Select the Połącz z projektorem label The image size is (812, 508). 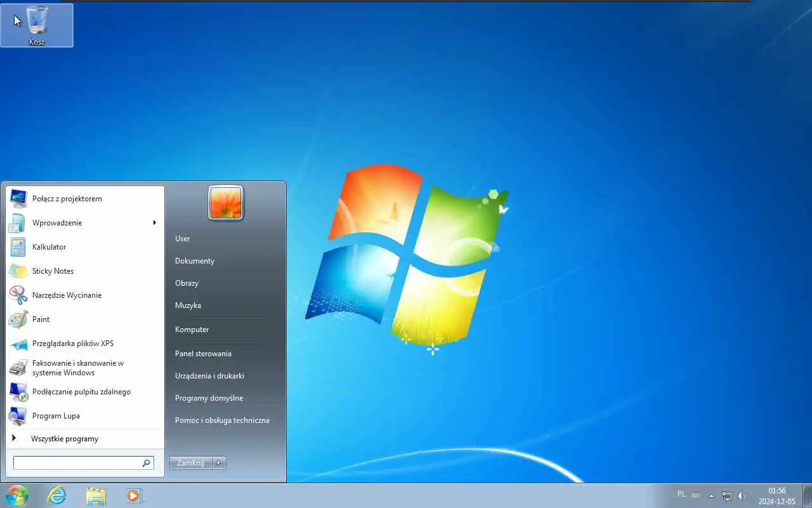[67, 199]
